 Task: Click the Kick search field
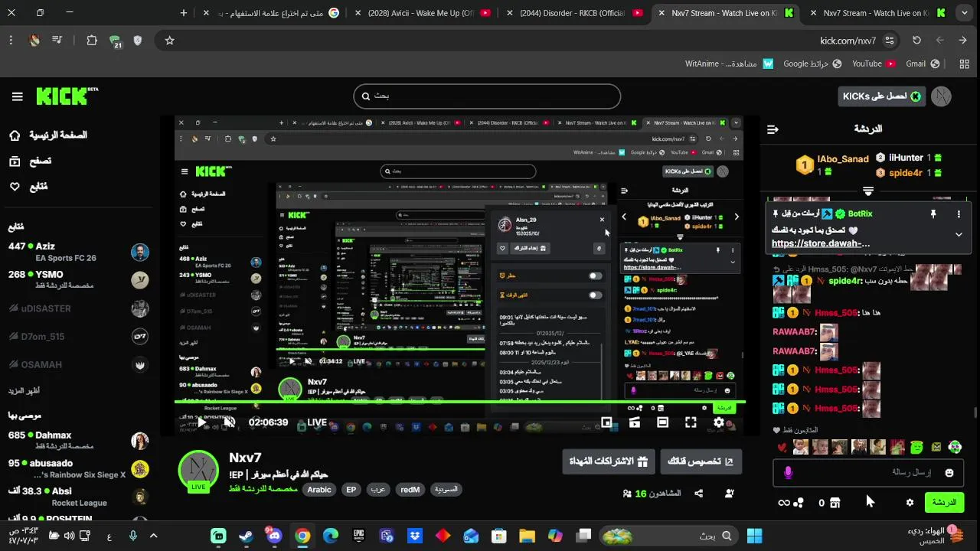[x=487, y=96]
